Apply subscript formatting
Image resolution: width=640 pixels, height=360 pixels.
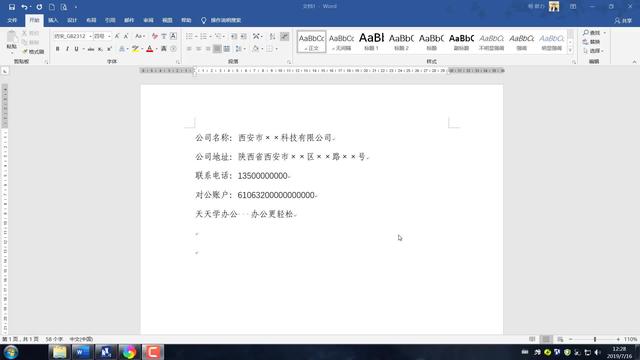click(x=100, y=49)
